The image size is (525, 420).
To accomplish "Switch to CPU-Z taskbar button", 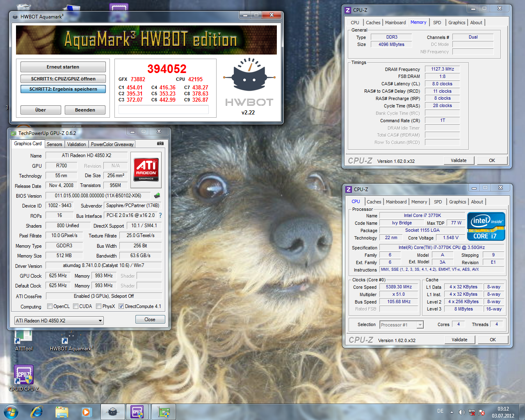I will coord(137,412).
